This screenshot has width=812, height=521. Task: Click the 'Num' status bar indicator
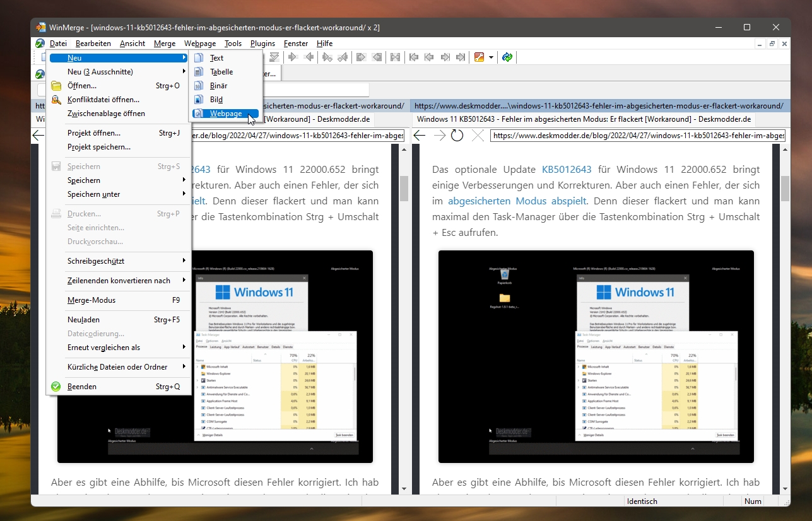coord(753,501)
